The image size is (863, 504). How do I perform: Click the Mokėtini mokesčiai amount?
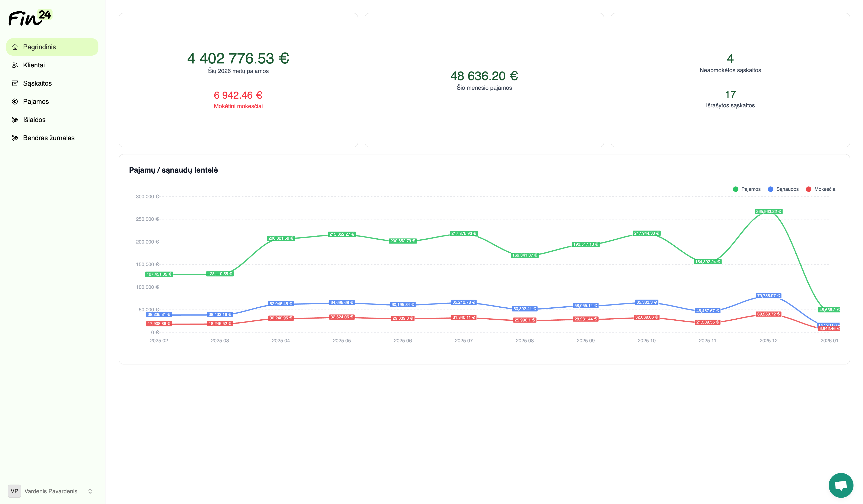[238, 95]
